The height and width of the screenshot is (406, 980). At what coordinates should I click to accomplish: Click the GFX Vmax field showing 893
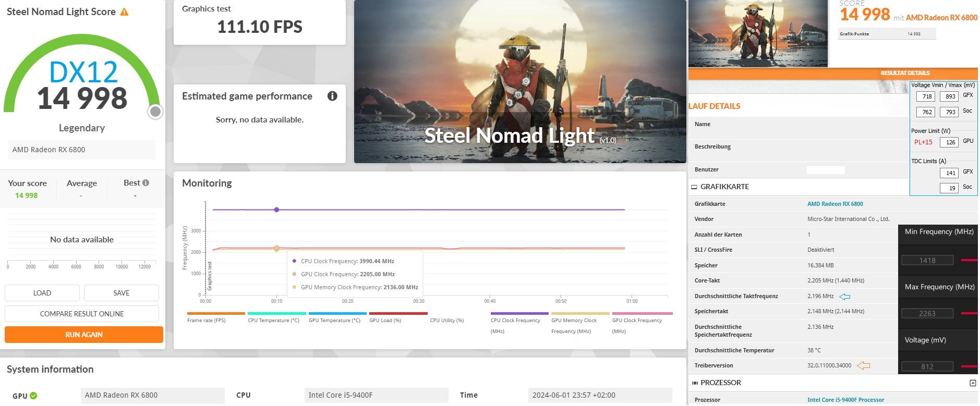click(950, 96)
